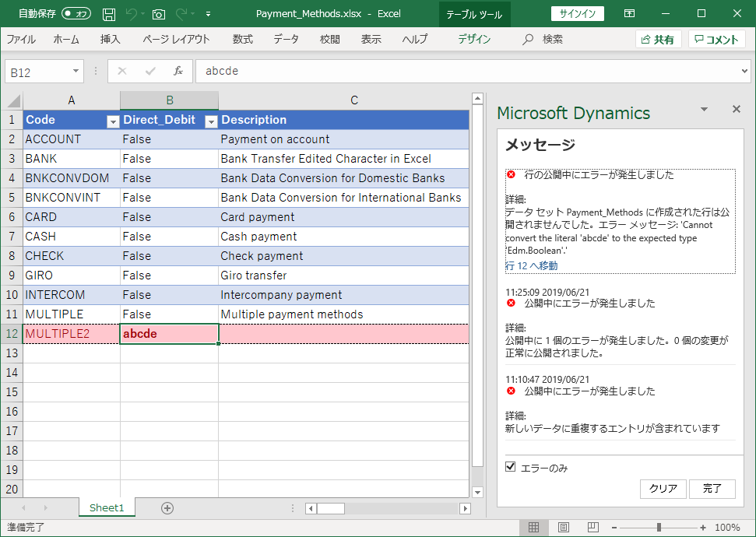Click the Redo arrow icon
The image size is (756, 537).
[x=181, y=14]
